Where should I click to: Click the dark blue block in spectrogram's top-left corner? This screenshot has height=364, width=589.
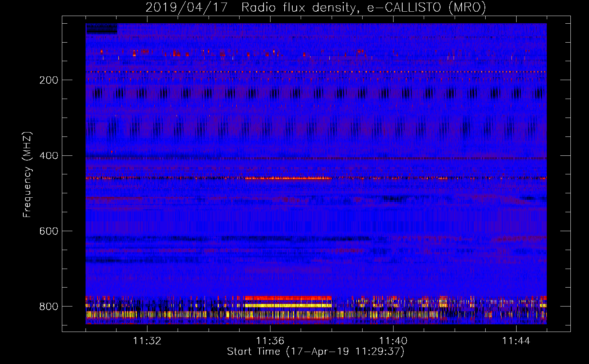[x=102, y=29]
